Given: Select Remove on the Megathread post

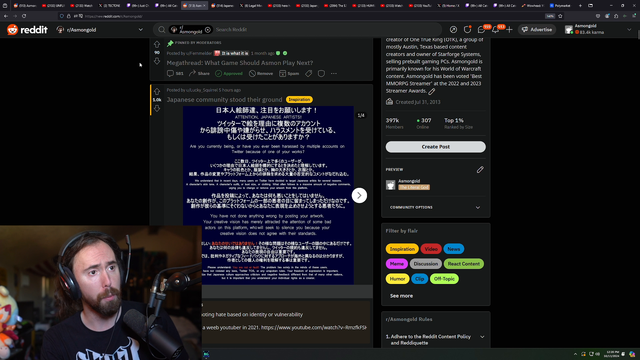Looking at the screenshot, I should 261,73.
